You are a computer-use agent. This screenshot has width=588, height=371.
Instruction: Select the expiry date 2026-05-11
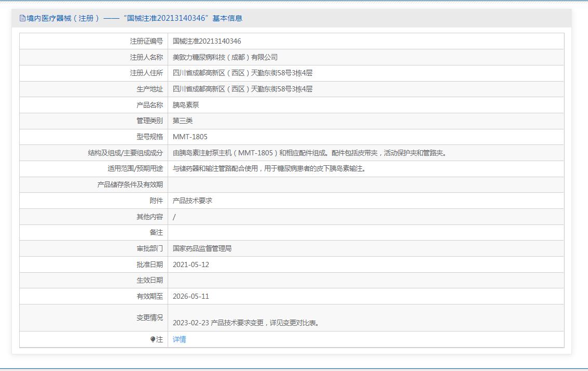click(190, 296)
